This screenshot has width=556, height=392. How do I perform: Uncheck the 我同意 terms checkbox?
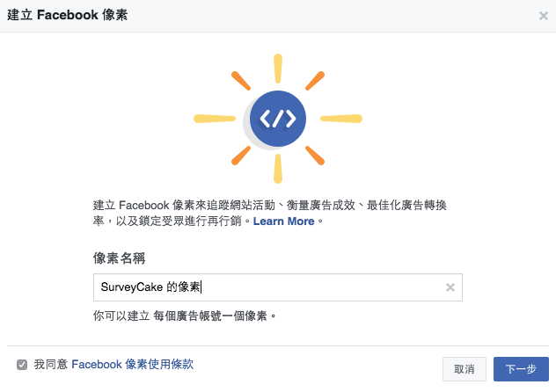22,365
